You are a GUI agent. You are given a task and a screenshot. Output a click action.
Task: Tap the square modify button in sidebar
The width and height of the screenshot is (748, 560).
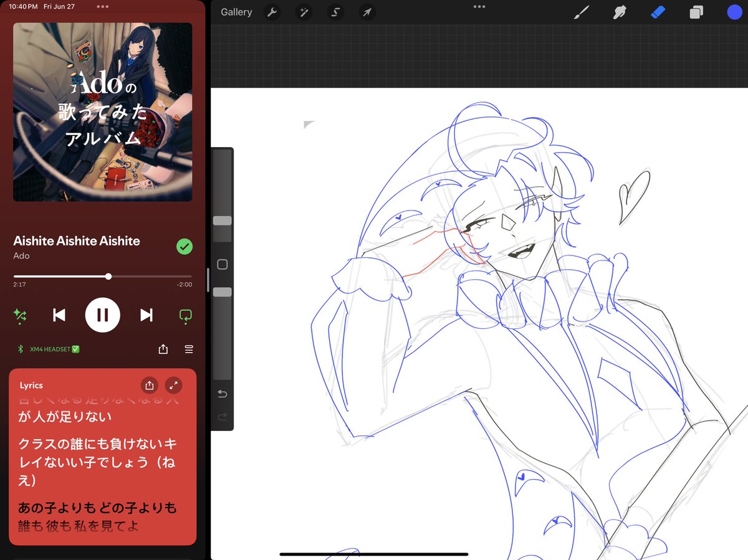coord(222,265)
